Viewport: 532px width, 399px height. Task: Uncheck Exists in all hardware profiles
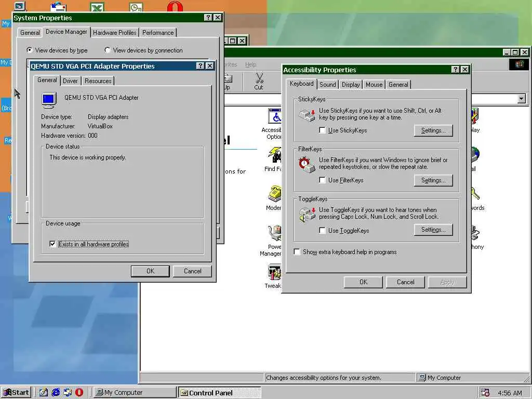tap(52, 244)
